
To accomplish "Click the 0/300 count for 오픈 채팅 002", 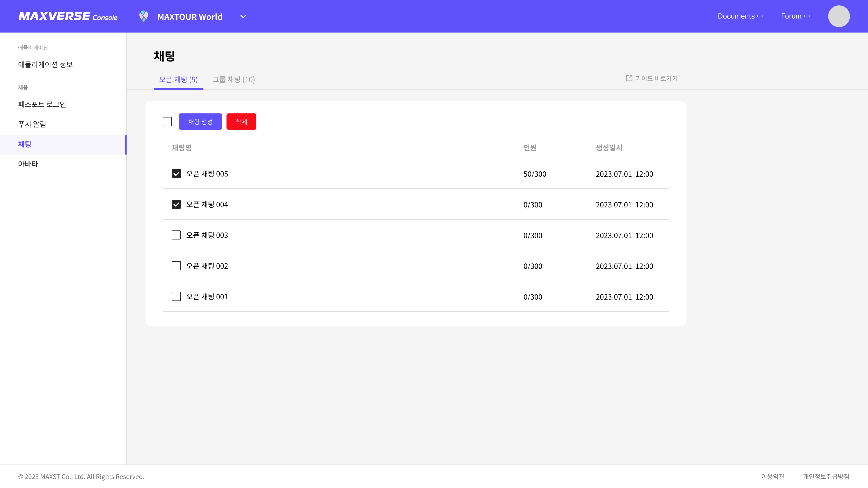I will click(x=533, y=266).
